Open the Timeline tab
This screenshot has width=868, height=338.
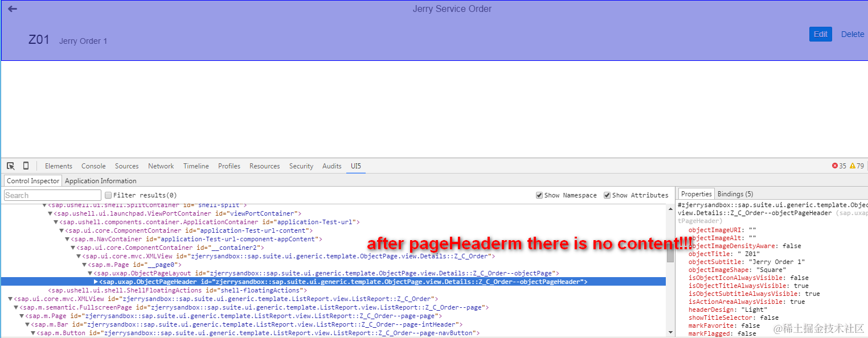point(196,166)
